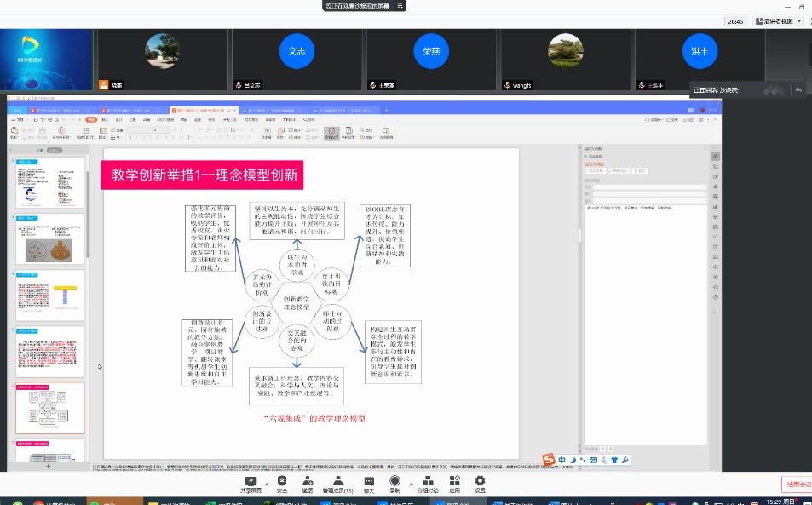Open meeting 设置 gear icon

click(480, 482)
